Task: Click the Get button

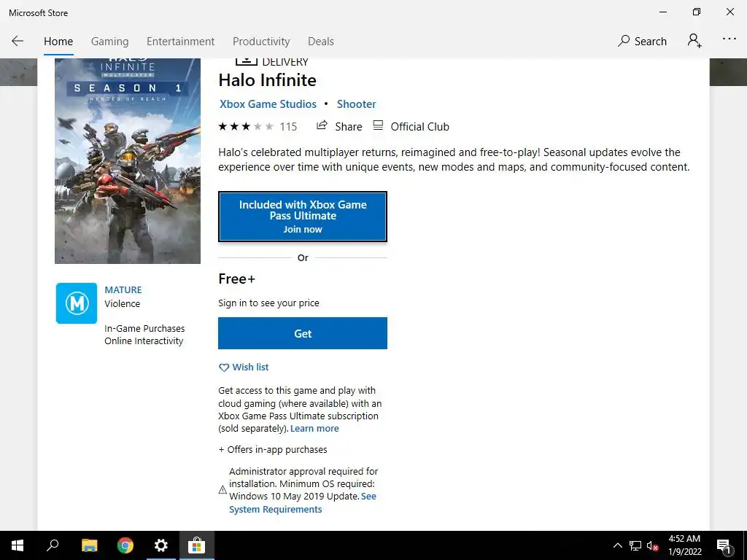Action: click(303, 333)
